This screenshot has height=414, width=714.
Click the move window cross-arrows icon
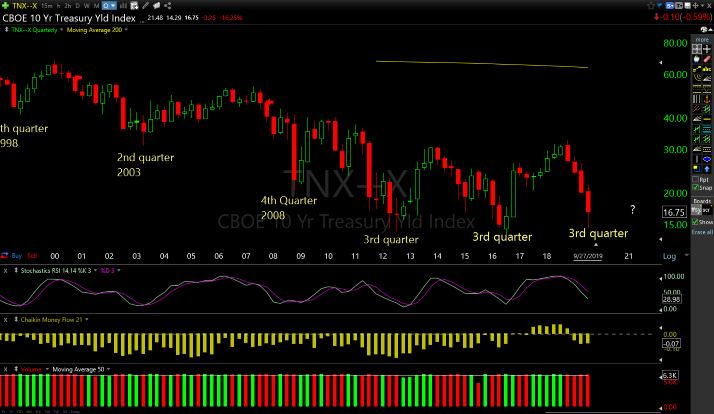click(695, 5)
